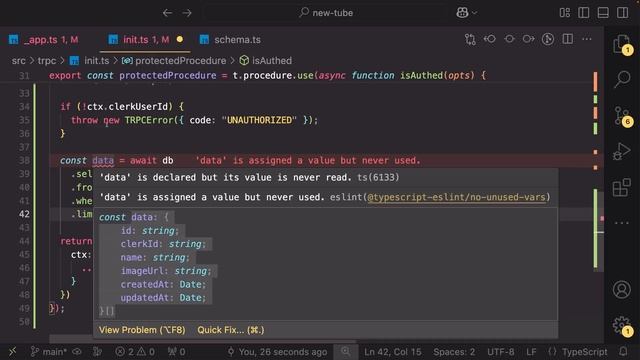The image size is (640, 360).
Task: Open problems showing 2 errors 0 warnings
Action: pos(135,351)
